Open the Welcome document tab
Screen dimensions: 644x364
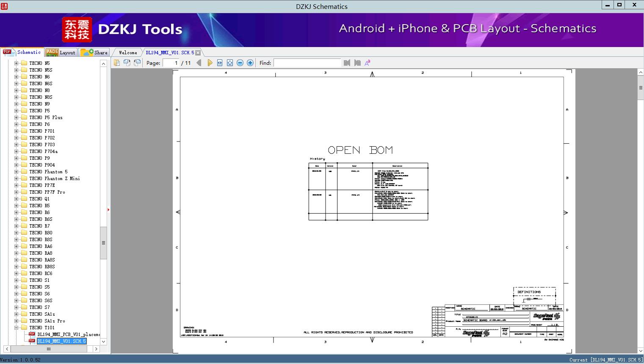click(128, 53)
